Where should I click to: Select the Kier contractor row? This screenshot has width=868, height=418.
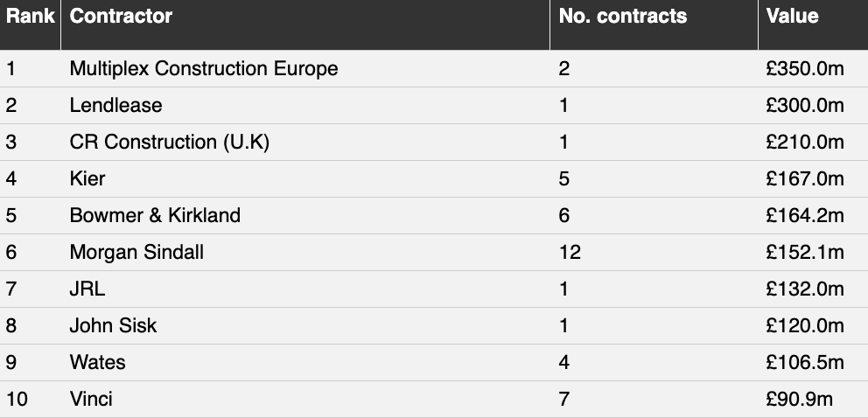434,178
